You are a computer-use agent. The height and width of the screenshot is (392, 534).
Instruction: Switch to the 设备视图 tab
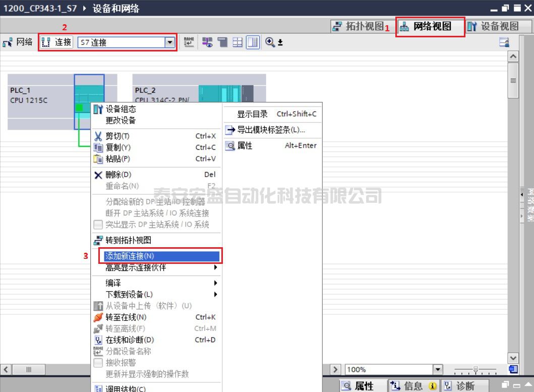[493, 27]
